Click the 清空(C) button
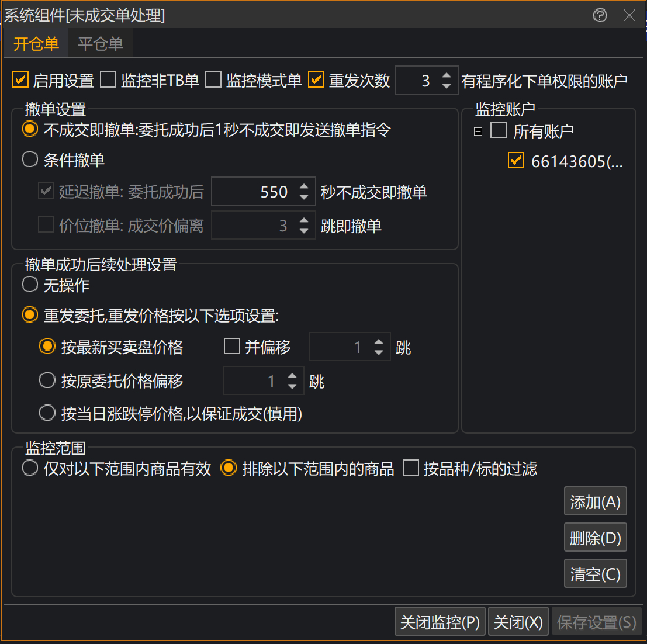 [595, 574]
